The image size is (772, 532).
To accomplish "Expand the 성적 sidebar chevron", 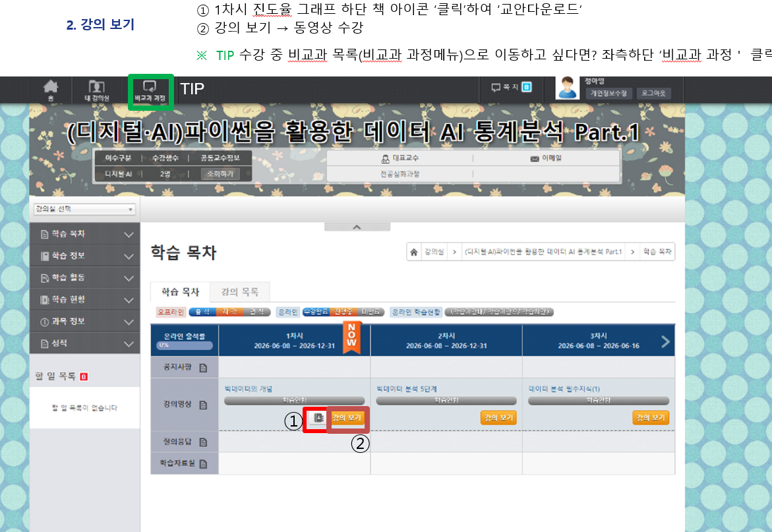I will point(129,344).
